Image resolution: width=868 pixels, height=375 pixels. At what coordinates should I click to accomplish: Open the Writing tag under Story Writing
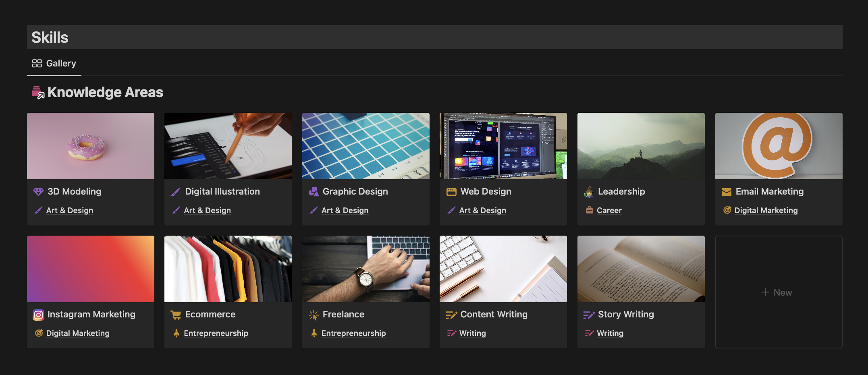pos(610,333)
